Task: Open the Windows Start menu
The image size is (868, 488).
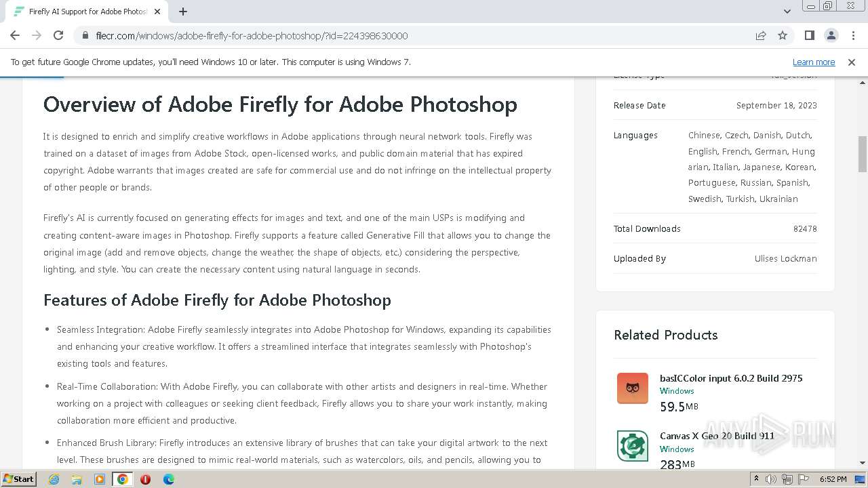Action: [19, 479]
